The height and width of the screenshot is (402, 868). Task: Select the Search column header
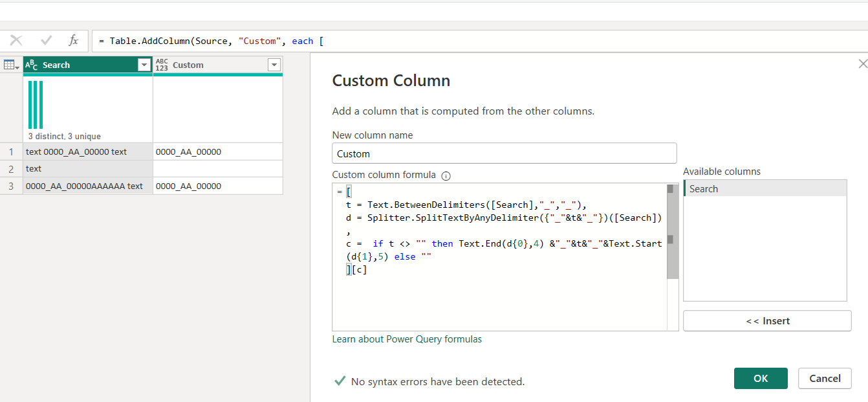(x=88, y=65)
